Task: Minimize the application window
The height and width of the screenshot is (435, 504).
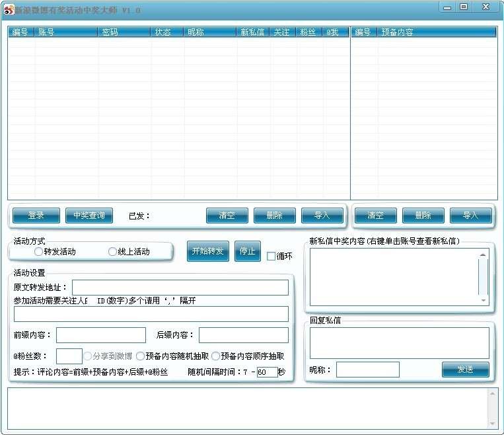Action: tap(447, 7)
